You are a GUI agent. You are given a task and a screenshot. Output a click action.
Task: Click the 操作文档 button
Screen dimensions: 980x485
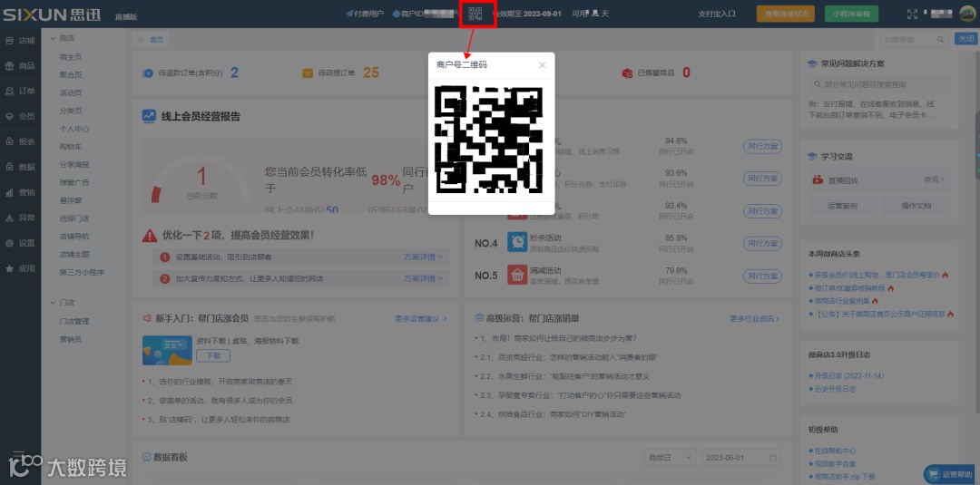pyautogui.click(x=916, y=206)
